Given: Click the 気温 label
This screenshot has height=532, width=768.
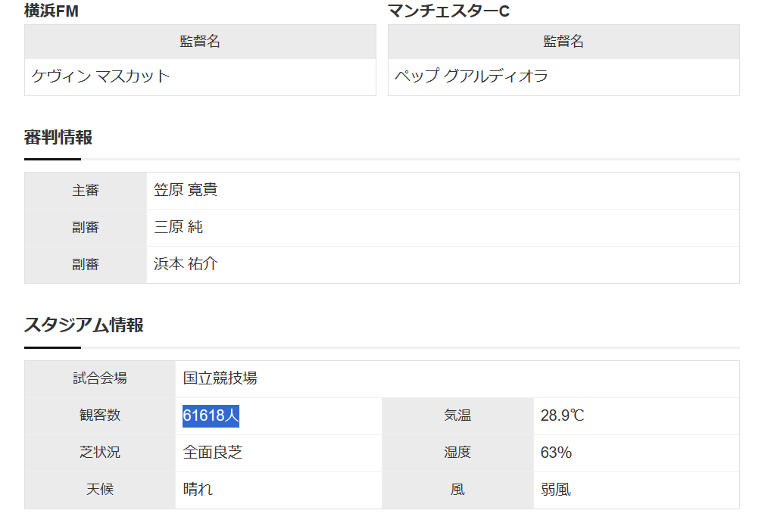Looking at the screenshot, I should [457, 415].
